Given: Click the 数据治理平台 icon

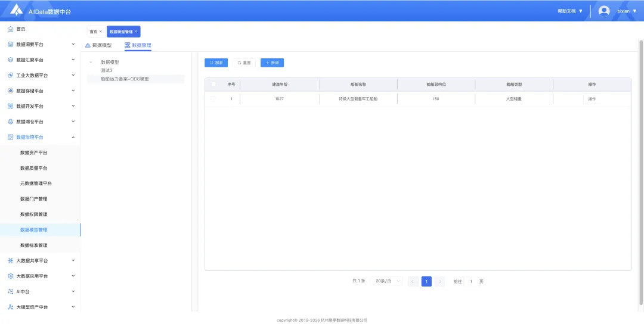Looking at the screenshot, I should point(11,137).
